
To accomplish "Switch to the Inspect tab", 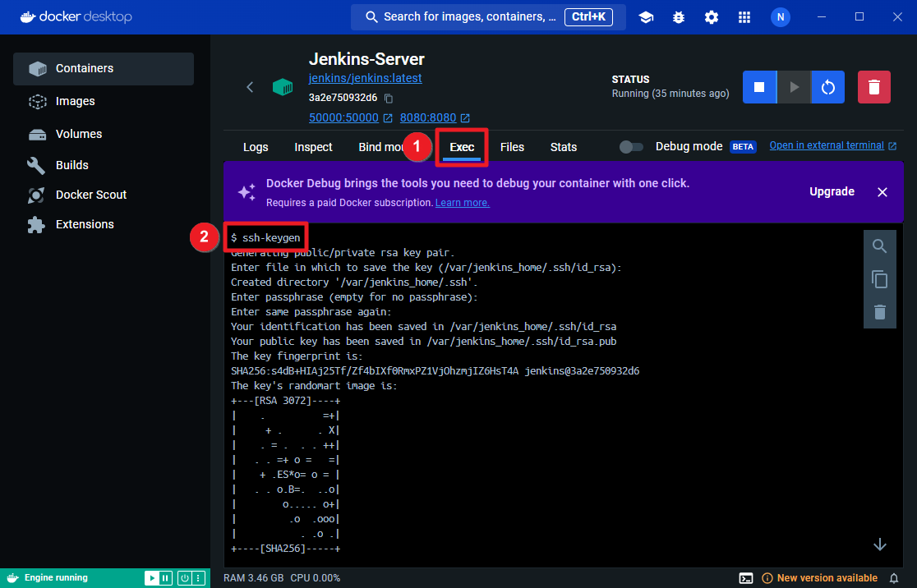I will 313,147.
